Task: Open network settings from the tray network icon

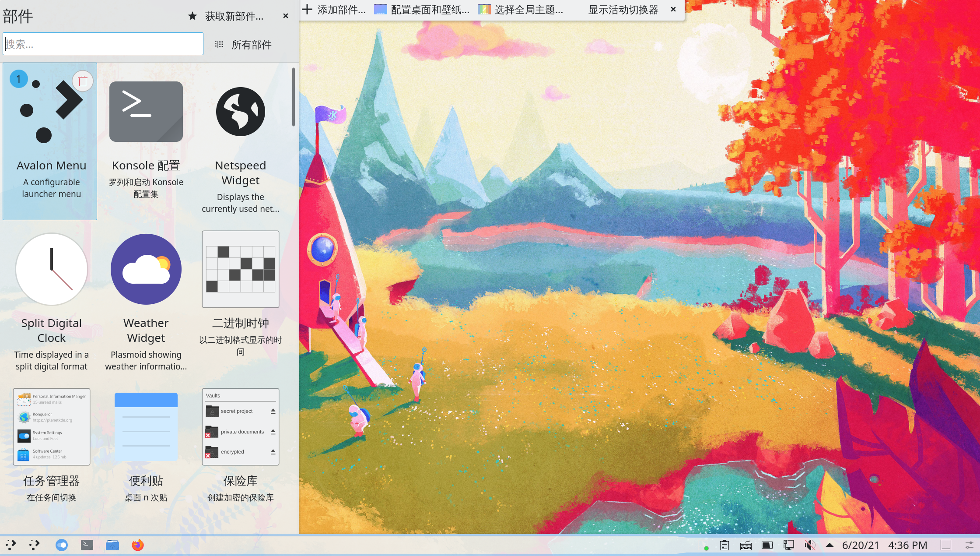Action: (x=788, y=545)
